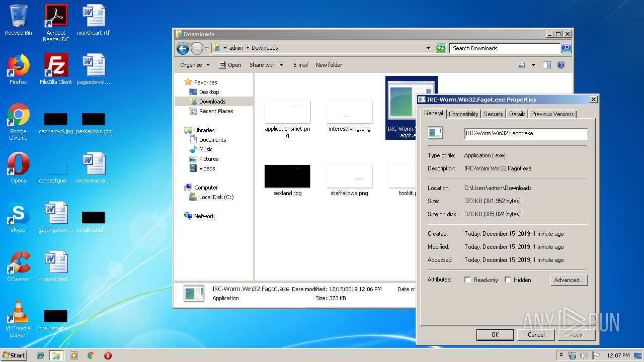Viewport: 644px width, 362px height.
Task: Select interfaceima... file on desktop
Action: tap(56, 321)
